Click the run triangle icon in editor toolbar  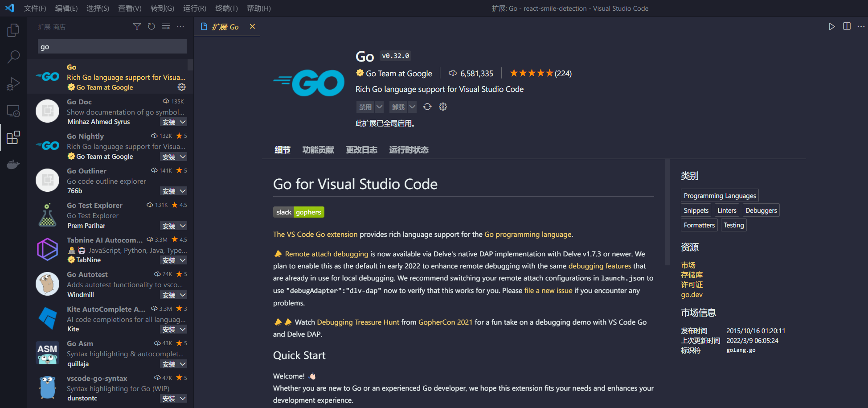coord(831,27)
